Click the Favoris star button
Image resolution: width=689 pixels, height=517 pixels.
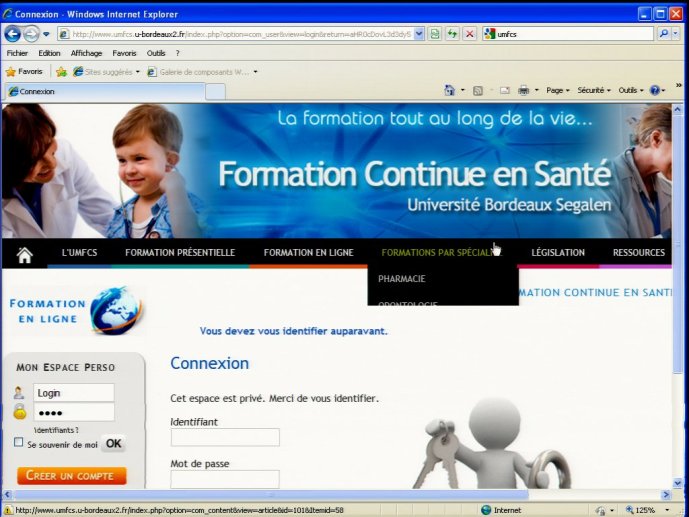pyautogui.click(x=24, y=72)
